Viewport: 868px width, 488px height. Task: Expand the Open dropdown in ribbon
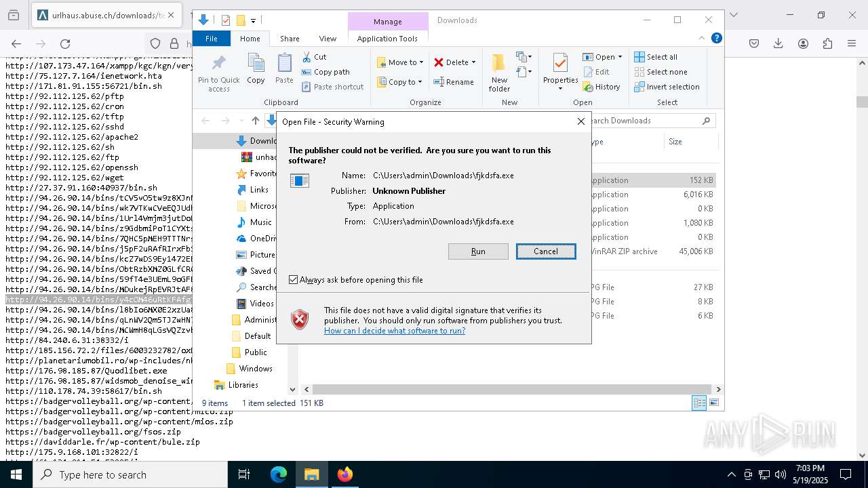pyautogui.click(x=620, y=57)
